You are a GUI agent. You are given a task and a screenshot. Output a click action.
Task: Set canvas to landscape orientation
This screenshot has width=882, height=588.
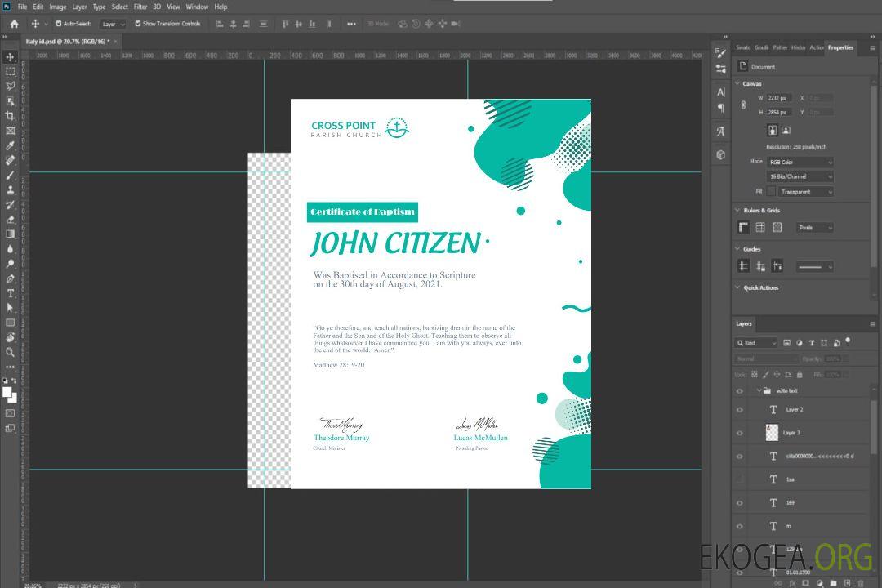tap(786, 130)
